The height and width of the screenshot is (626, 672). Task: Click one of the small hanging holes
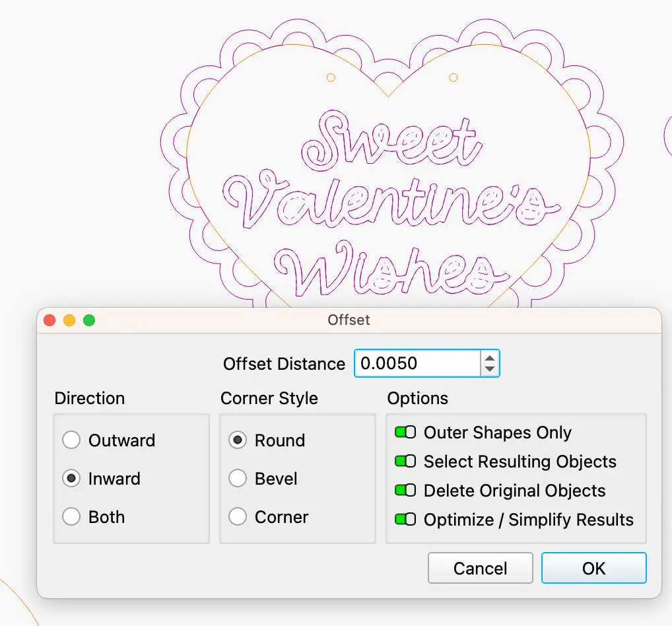[x=330, y=77]
